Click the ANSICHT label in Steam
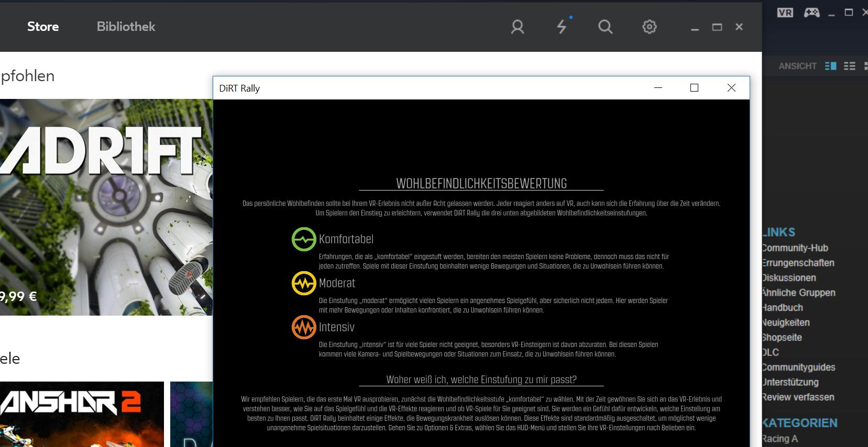 (x=798, y=66)
